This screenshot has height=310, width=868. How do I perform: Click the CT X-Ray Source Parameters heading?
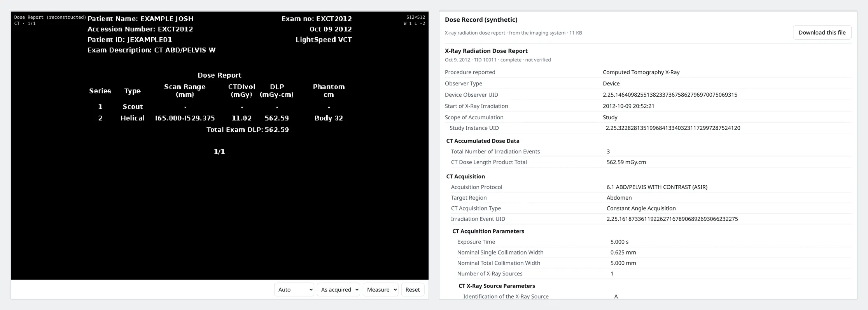click(x=497, y=286)
